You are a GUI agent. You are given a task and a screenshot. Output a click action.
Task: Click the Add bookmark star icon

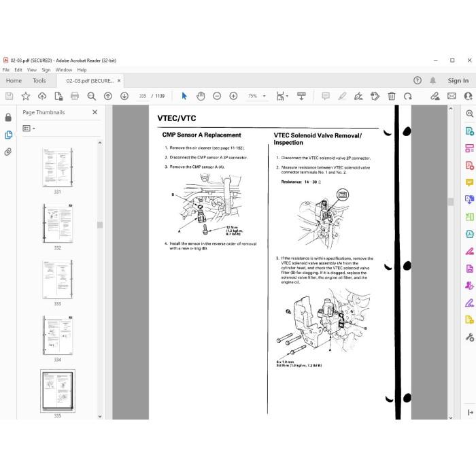26,97
